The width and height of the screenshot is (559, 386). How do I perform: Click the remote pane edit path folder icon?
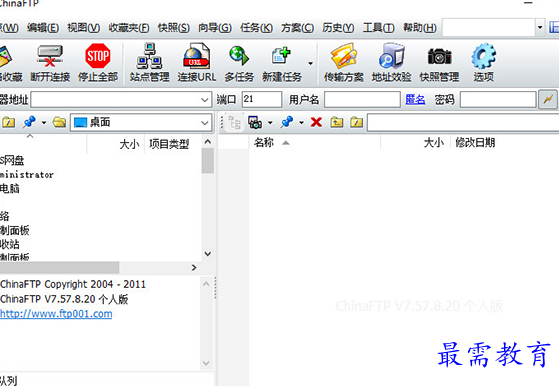pos(357,122)
